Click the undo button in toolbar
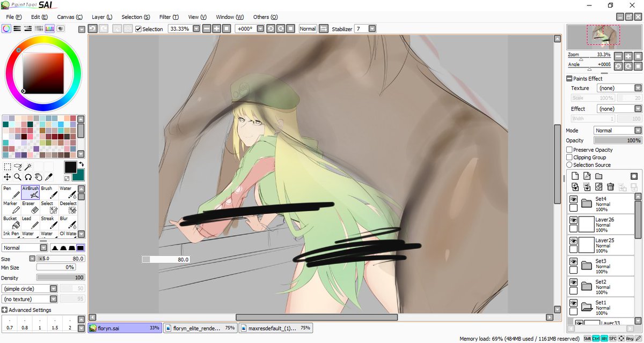 tap(92, 29)
